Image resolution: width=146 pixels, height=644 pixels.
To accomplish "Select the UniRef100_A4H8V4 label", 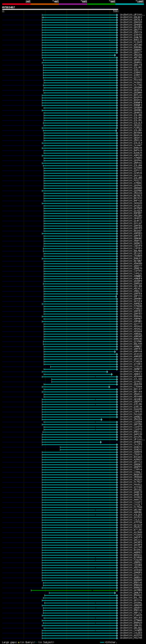I will point(131,452).
